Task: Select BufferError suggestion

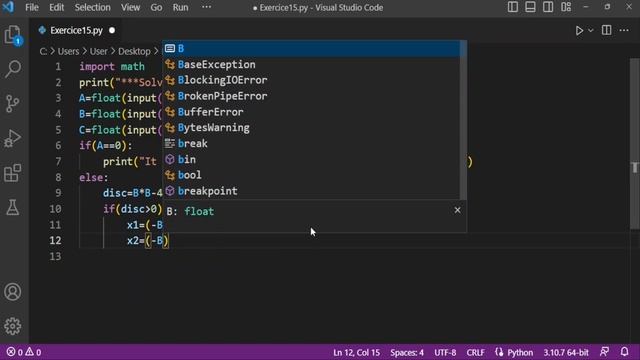Action: pyautogui.click(x=311, y=112)
